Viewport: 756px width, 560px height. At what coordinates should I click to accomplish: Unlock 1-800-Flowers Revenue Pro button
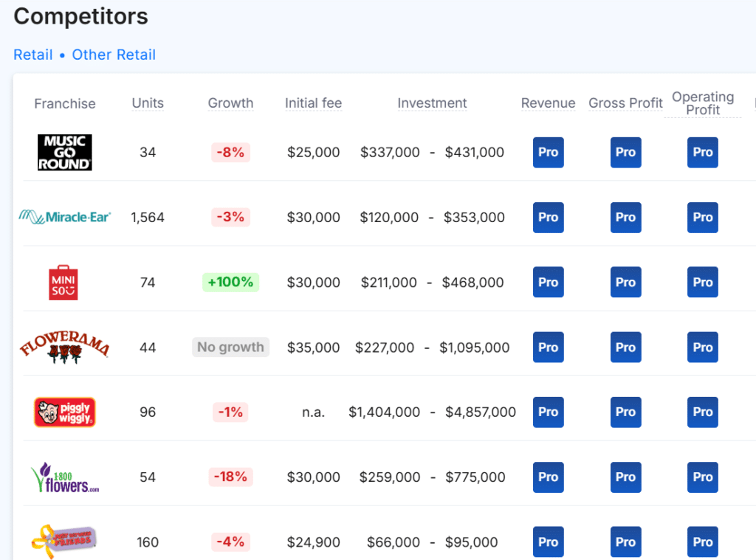[x=549, y=477]
